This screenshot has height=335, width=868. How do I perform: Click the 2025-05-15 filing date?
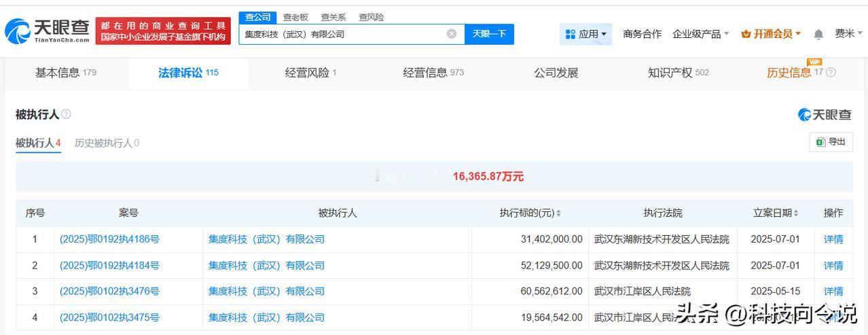[x=776, y=291]
